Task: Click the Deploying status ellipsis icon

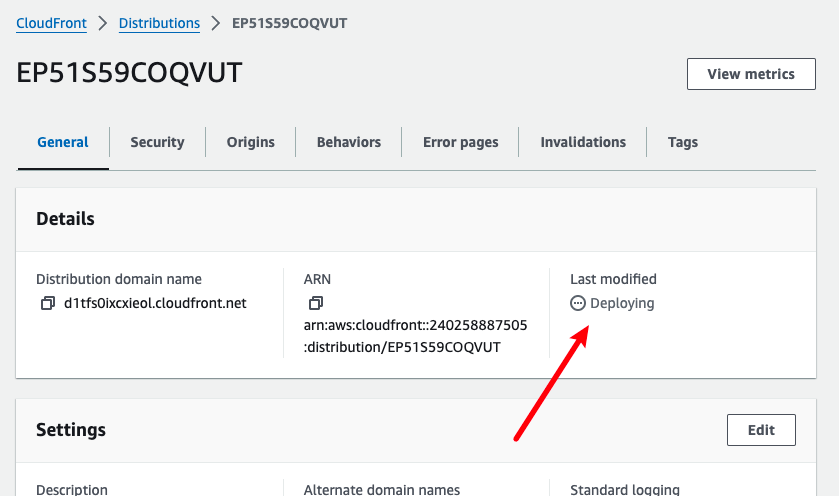Action: point(578,303)
